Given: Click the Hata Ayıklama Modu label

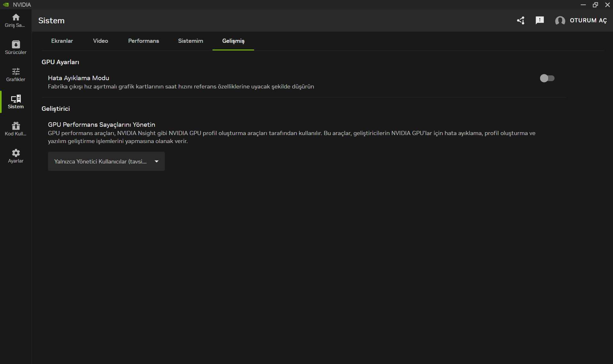Looking at the screenshot, I should click(79, 78).
